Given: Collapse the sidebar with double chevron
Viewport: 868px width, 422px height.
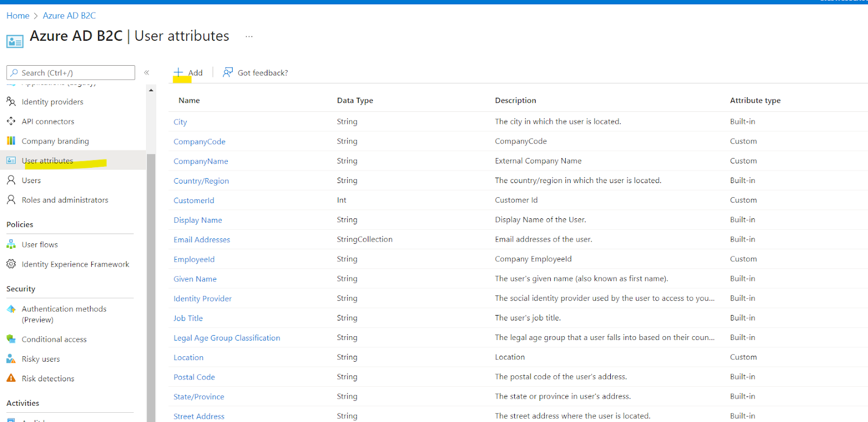Looking at the screenshot, I should pos(146,72).
